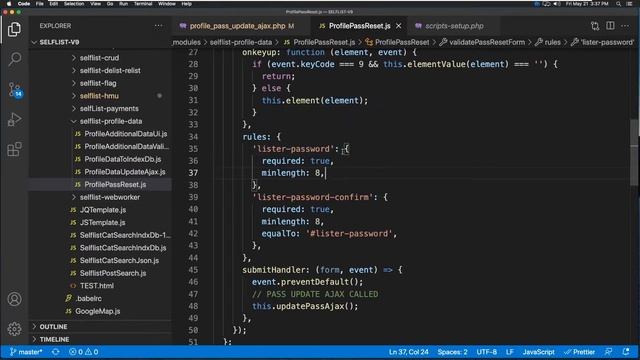
Task: Change indentation via Spaces: 2
Action: click(x=452, y=352)
